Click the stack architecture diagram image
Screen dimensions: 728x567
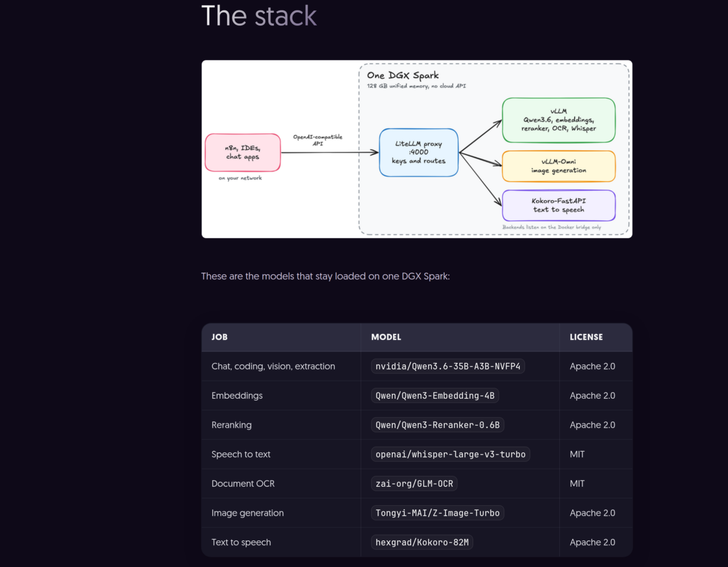pos(417,149)
